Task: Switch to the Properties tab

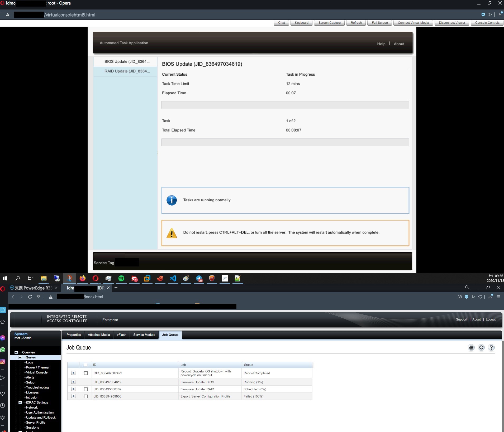Action: (74, 335)
